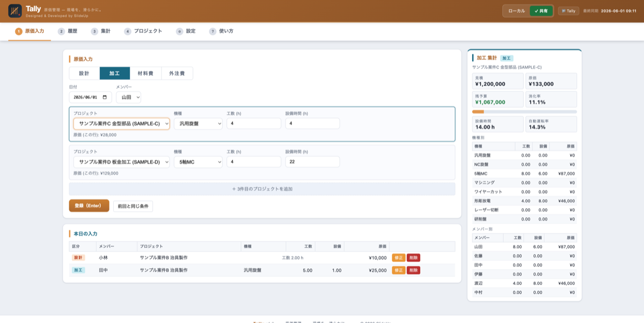
Task: Click 形彫放電 row in 機種別 table
Action: (x=524, y=201)
